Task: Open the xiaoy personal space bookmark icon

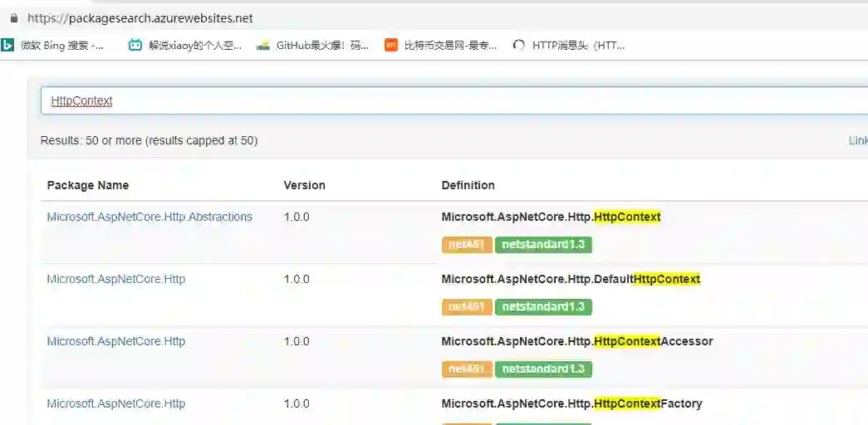Action: [135, 46]
